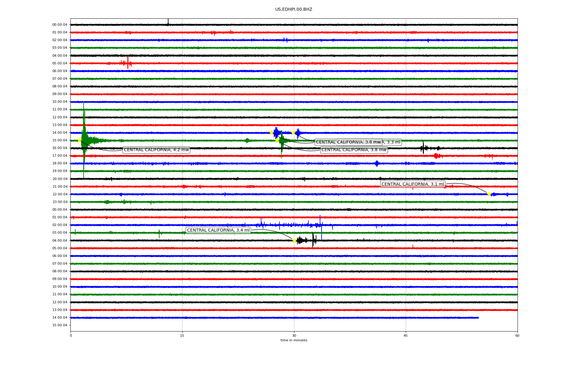588x368 pixels.
Task: Click the 15 tick label on the x-axis
Action: (x=182, y=335)
